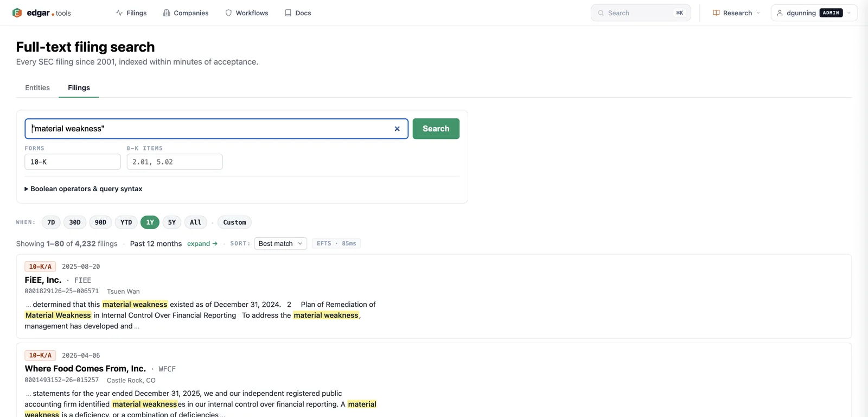
Task: Select the All time range
Action: click(196, 222)
